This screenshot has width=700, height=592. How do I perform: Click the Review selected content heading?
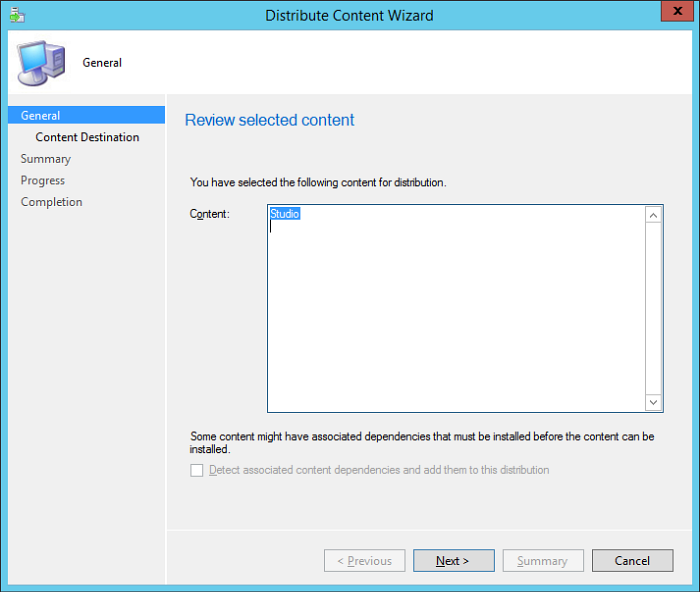[x=270, y=120]
